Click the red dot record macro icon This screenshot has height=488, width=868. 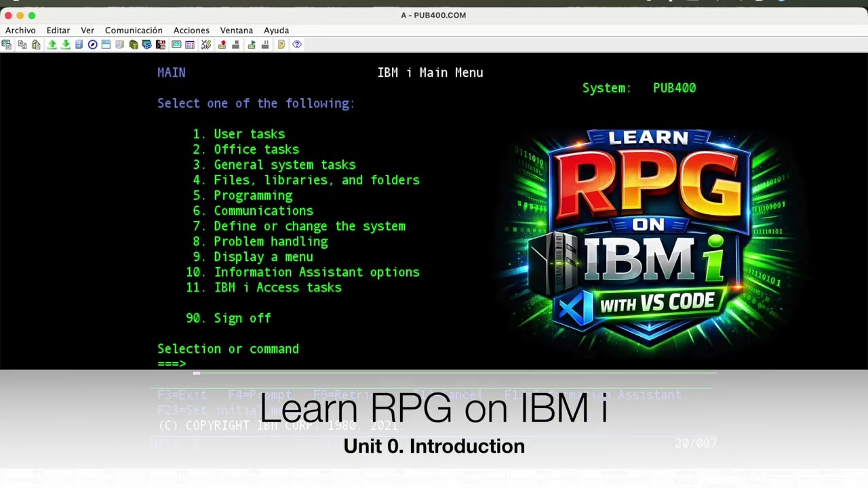point(222,45)
